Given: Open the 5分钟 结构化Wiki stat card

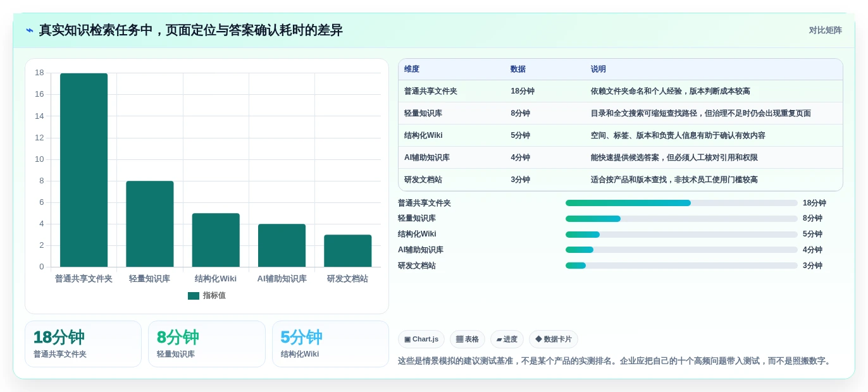Looking at the screenshot, I should tap(330, 344).
